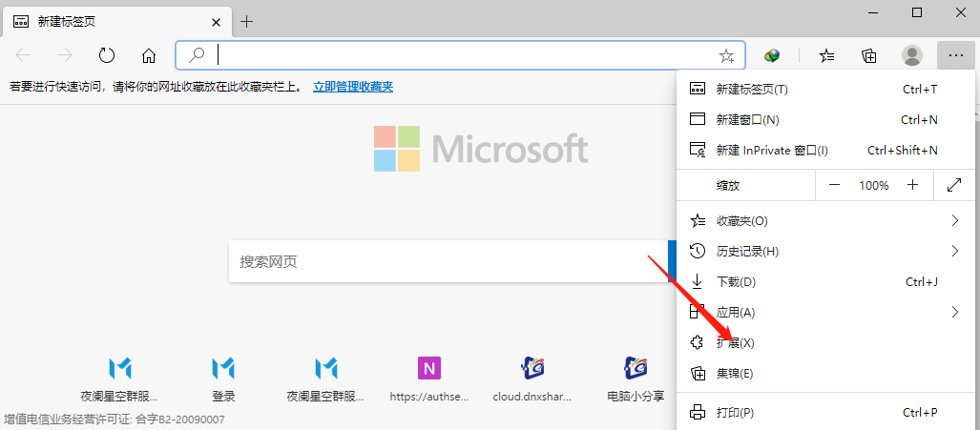
Task: Open 下载(D) from the menu
Action: (736, 282)
